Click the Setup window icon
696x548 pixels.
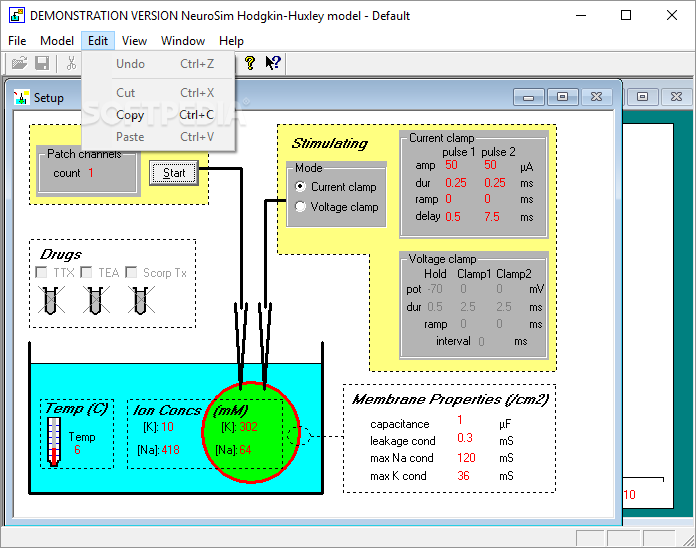click(21, 98)
